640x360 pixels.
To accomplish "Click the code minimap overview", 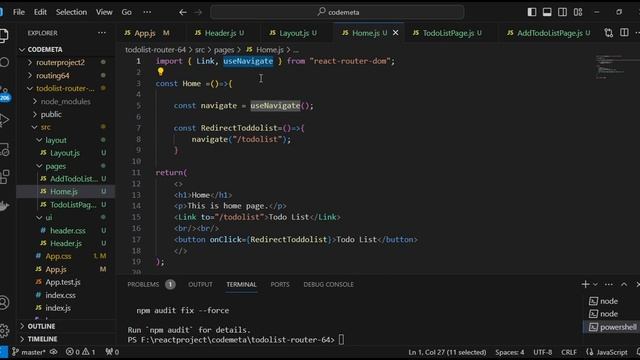I will (611, 67).
